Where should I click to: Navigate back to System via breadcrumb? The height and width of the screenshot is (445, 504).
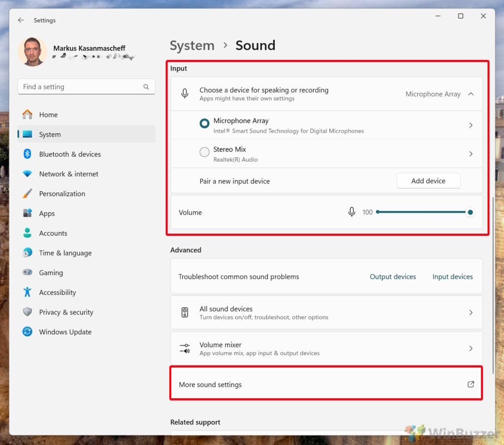pos(192,45)
